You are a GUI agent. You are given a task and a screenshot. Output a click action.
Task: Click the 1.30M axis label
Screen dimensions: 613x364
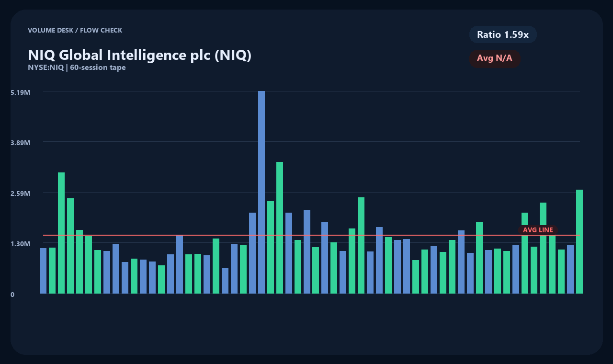(x=21, y=244)
